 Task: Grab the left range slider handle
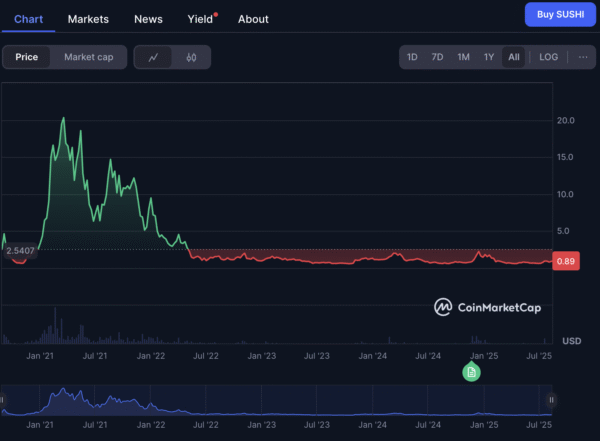[2, 400]
